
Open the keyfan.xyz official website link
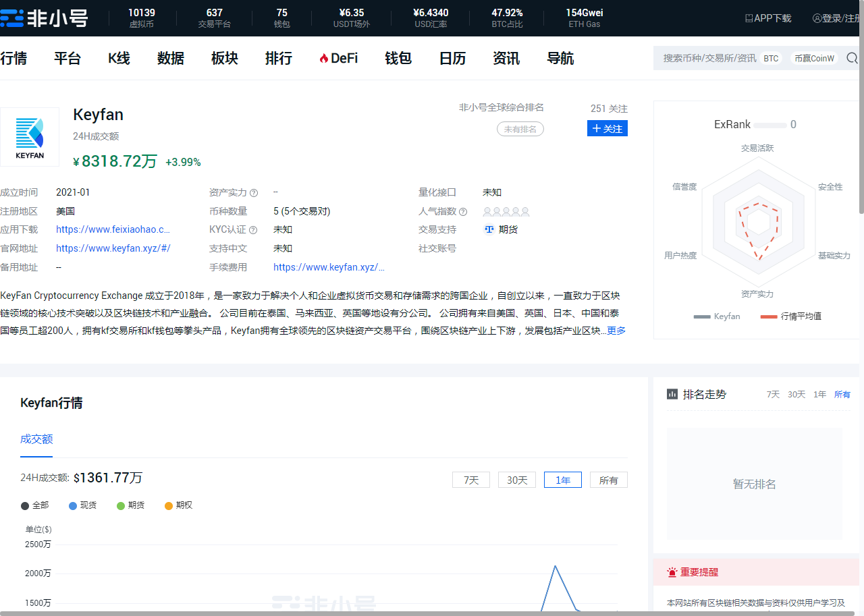tap(113, 248)
